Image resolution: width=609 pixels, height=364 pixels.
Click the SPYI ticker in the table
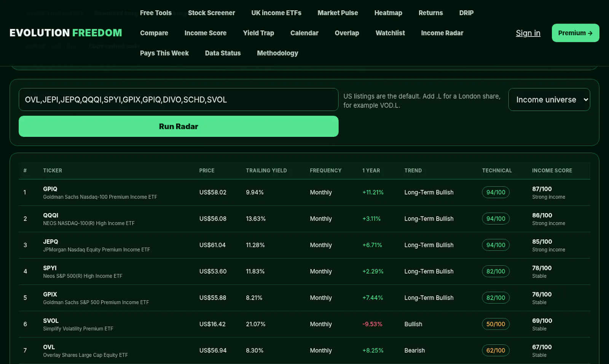click(x=50, y=268)
